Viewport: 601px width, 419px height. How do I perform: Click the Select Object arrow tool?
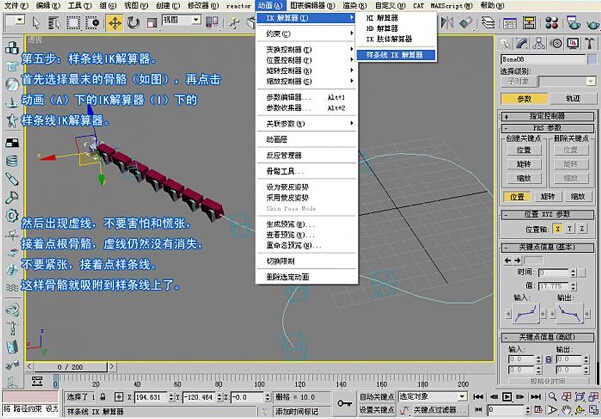[36, 23]
